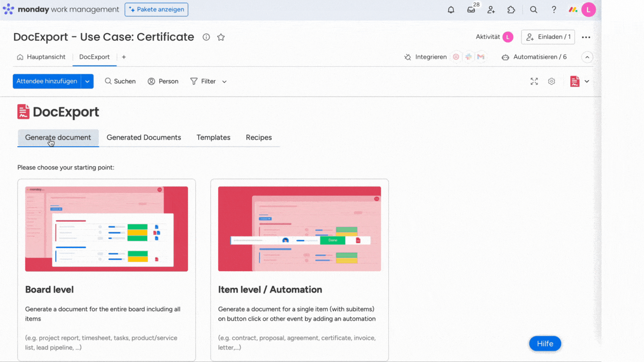Open Automatisieren / 6 automations
The image size is (644, 362).
534,57
